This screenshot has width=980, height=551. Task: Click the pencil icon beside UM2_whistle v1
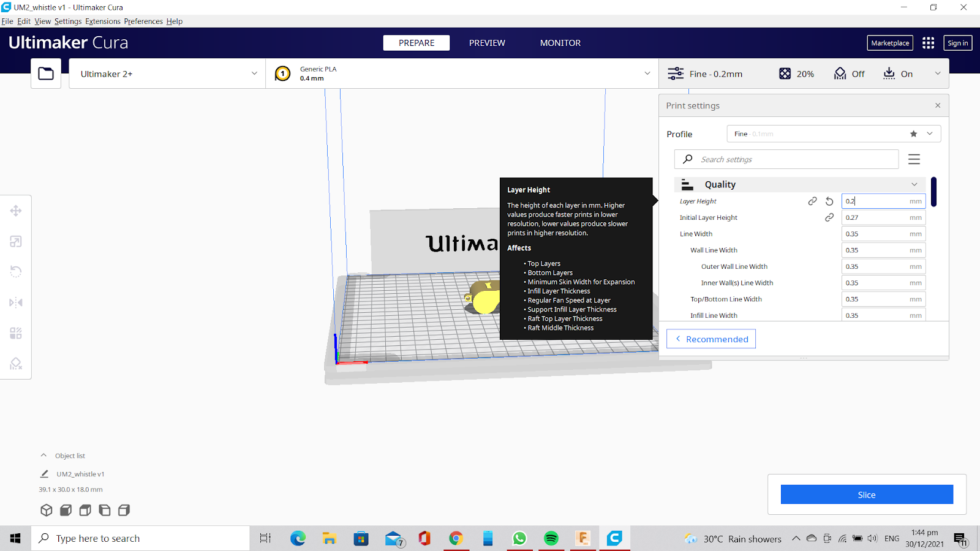pos(44,474)
